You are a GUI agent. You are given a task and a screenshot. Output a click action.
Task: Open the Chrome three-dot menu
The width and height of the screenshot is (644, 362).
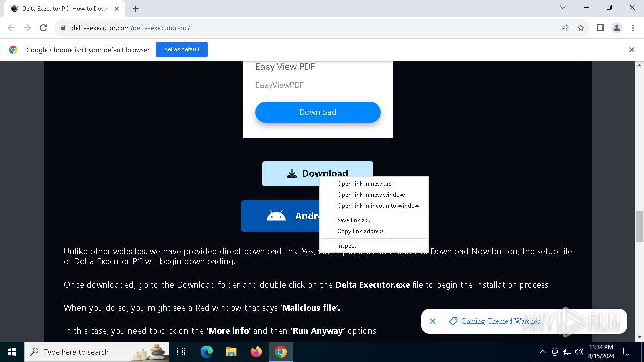pyautogui.click(x=633, y=28)
